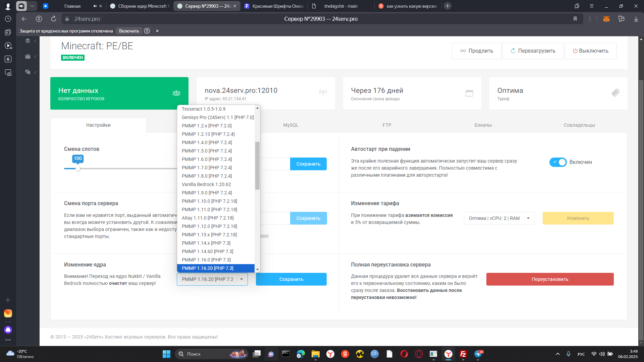Open the Бэкапы tab
The width and height of the screenshot is (644, 362).
tap(483, 125)
